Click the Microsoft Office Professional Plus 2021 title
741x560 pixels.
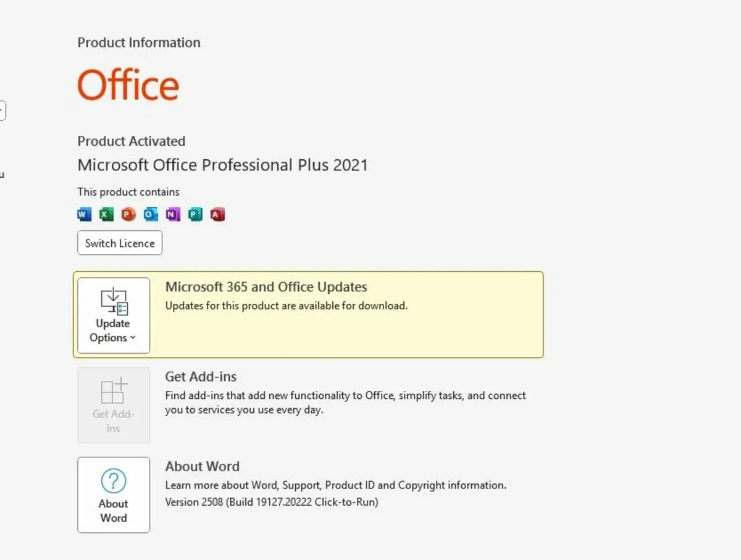click(223, 165)
